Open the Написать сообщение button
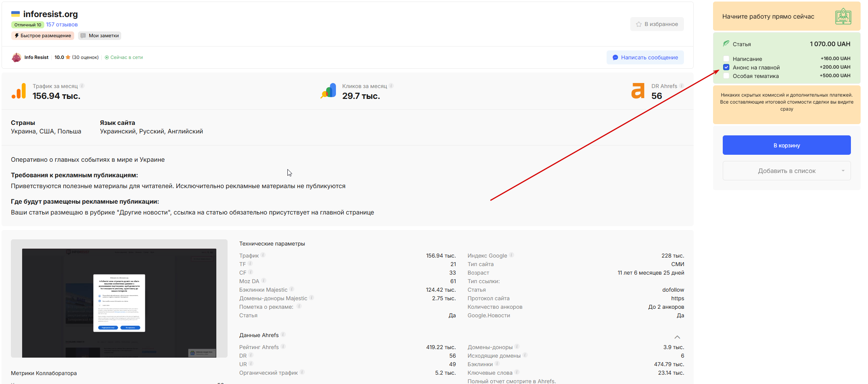 tap(645, 57)
